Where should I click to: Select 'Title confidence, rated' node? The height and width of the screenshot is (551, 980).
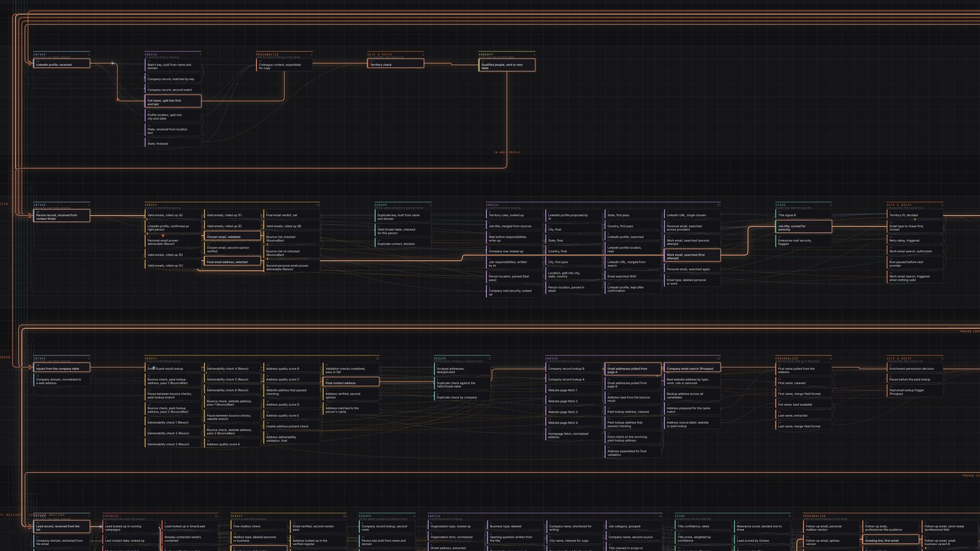click(x=703, y=525)
